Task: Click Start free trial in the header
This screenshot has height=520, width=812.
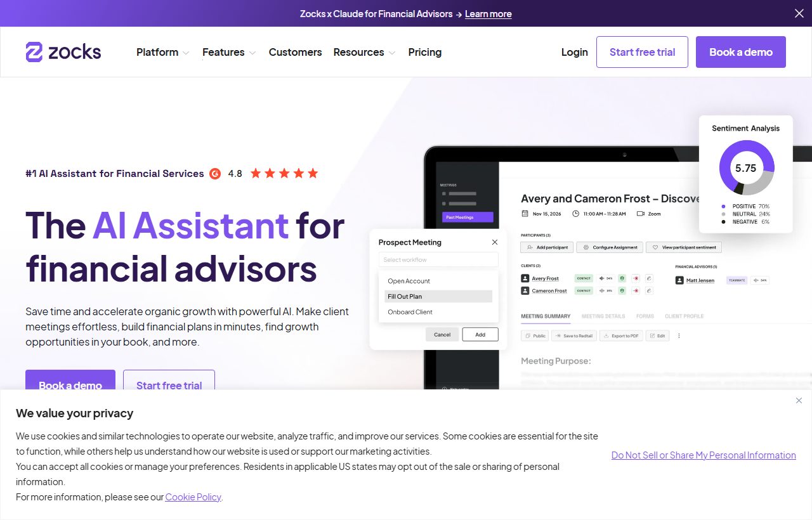Action: click(x=642, y=52)
